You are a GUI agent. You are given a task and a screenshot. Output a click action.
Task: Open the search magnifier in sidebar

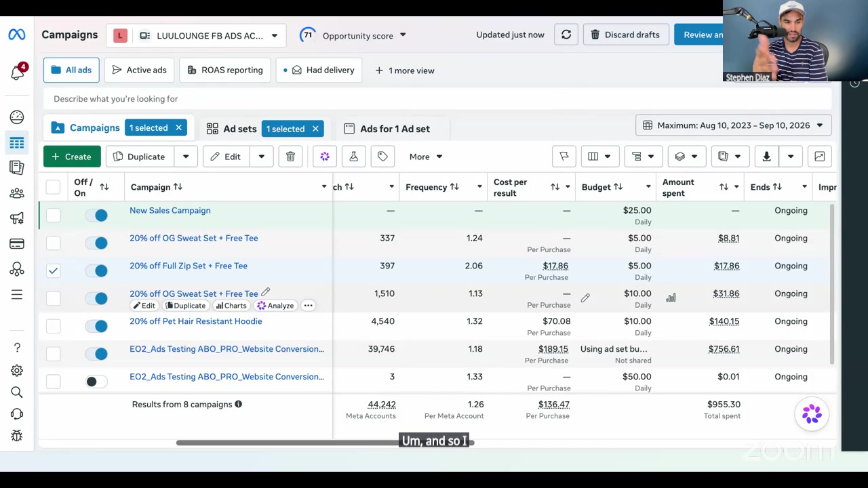pyautogui.click(x=17, y=392)
